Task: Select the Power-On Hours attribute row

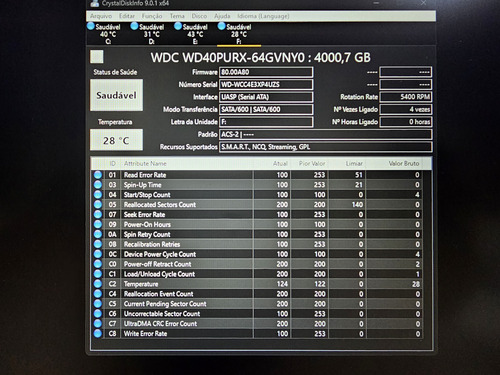Action: [x=261, y=224]
